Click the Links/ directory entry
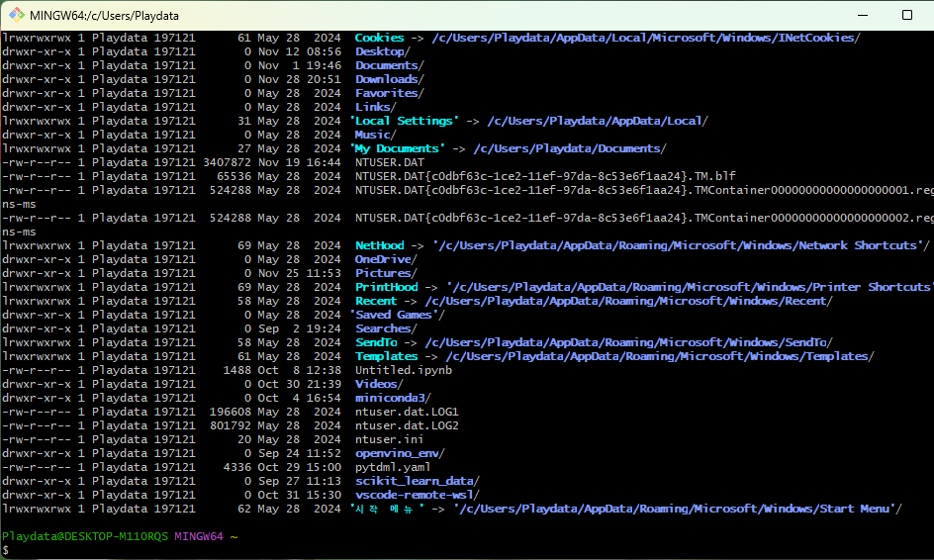 (376, 107)
